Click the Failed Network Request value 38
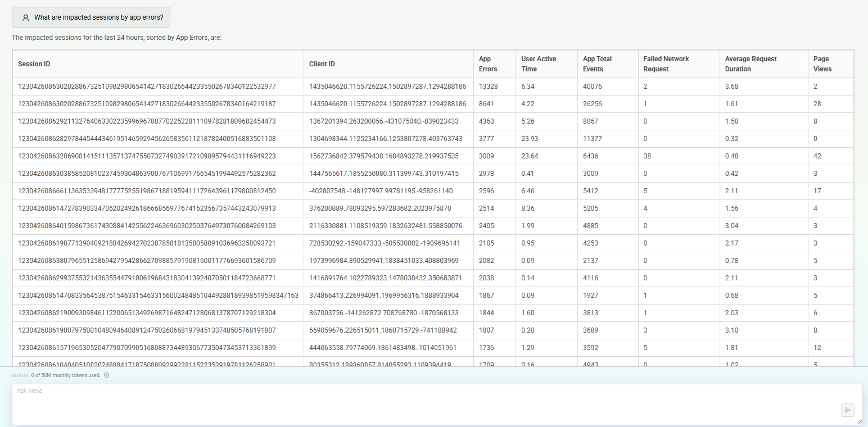Image resolution: width=868 pixels, height=427 pixels. [648, 156]
